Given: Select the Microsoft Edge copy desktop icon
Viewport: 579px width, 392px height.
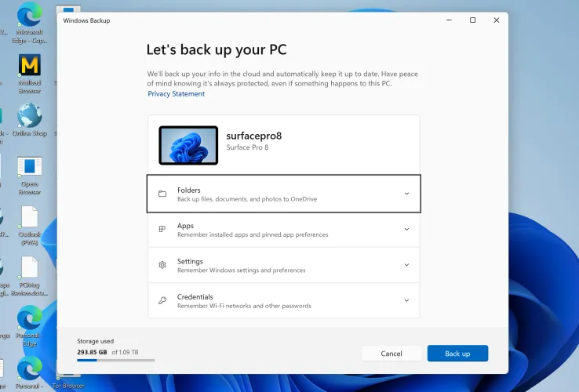Looking at the screenshot, I should point(30,16).
